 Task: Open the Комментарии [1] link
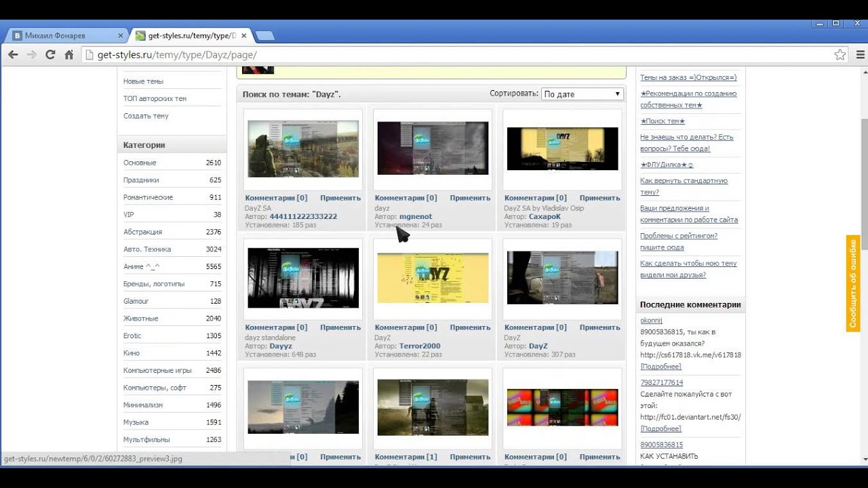pos(406,457)
